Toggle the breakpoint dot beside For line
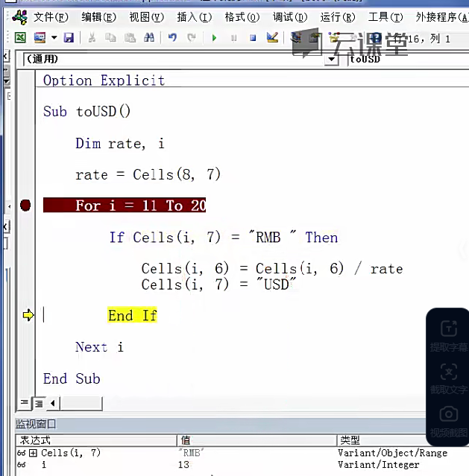The image size is (469, 476). pyautogui.click(x=25, y=205)
